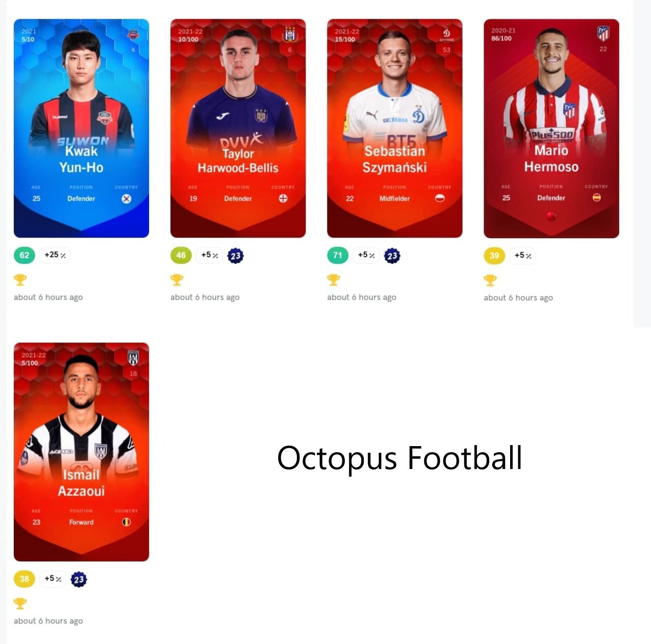Click the green 71 score badge
This screenshot has width=651, height=644.
[338, 255]
